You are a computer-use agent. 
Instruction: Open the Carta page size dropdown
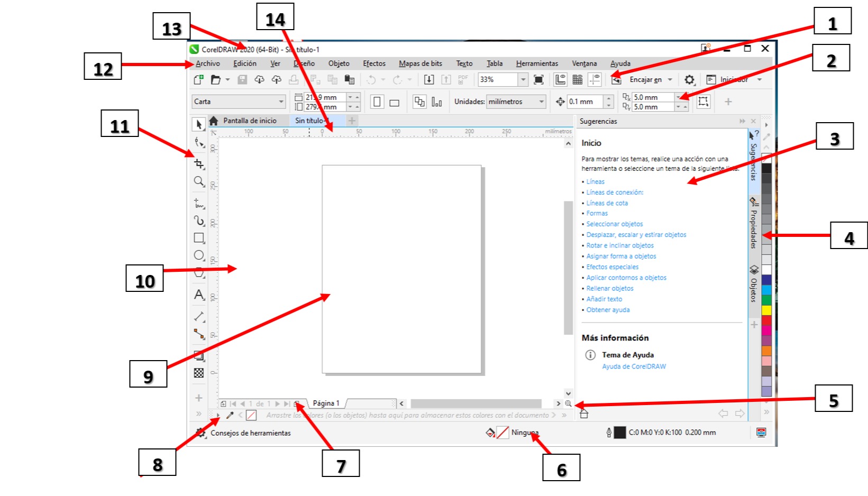239,102
